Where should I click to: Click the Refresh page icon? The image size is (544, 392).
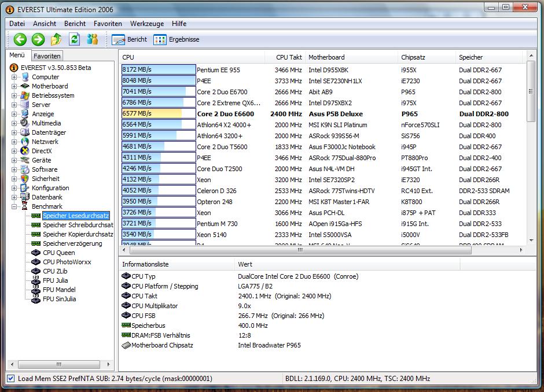coord(74,39)
